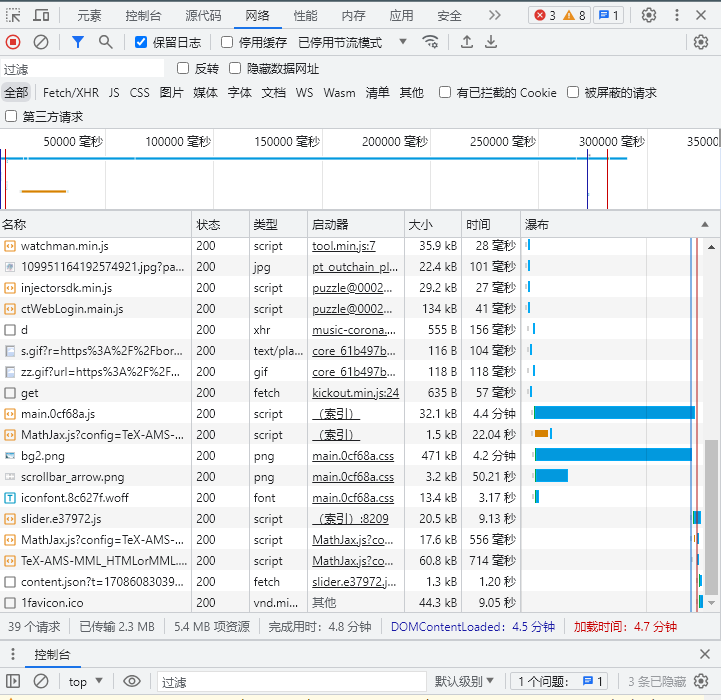Check the 反转 checkbox
The height and width of the screenshot is (700, 721).
(183, 69)
